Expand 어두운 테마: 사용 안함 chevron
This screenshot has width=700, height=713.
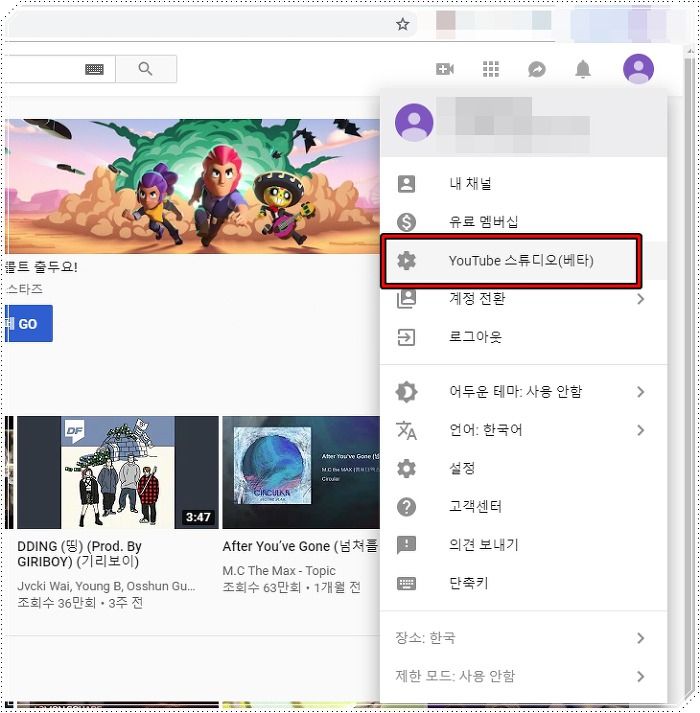click(x=640, y=392)
